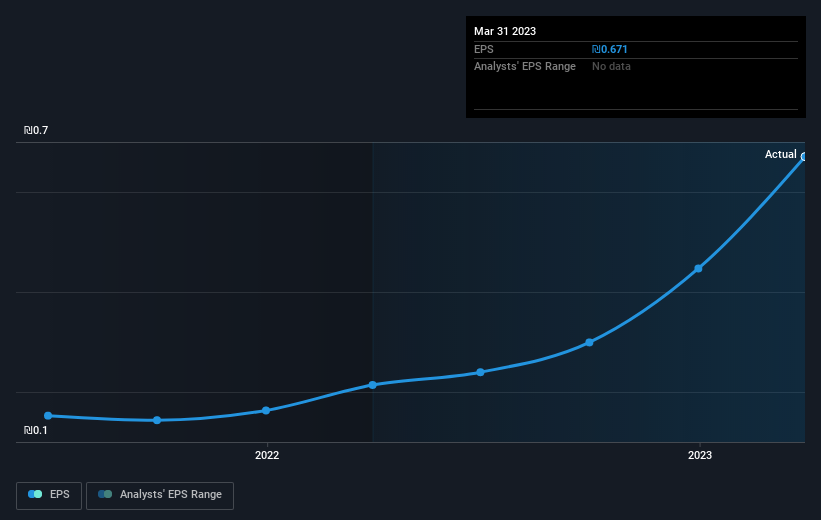Click the last EPS data point before 2023
The image size is (821, 520).
pyautogui.click(x=589, y=342)
